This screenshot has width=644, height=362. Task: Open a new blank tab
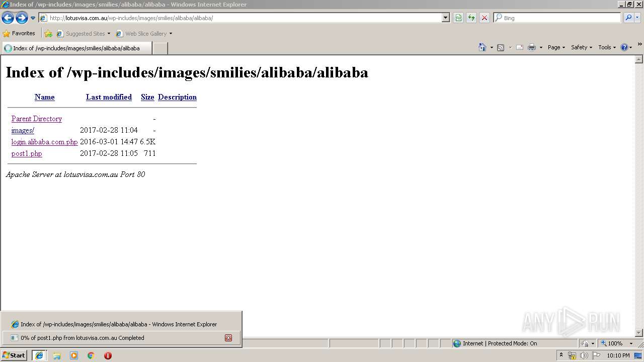click(x=160, y=48)
